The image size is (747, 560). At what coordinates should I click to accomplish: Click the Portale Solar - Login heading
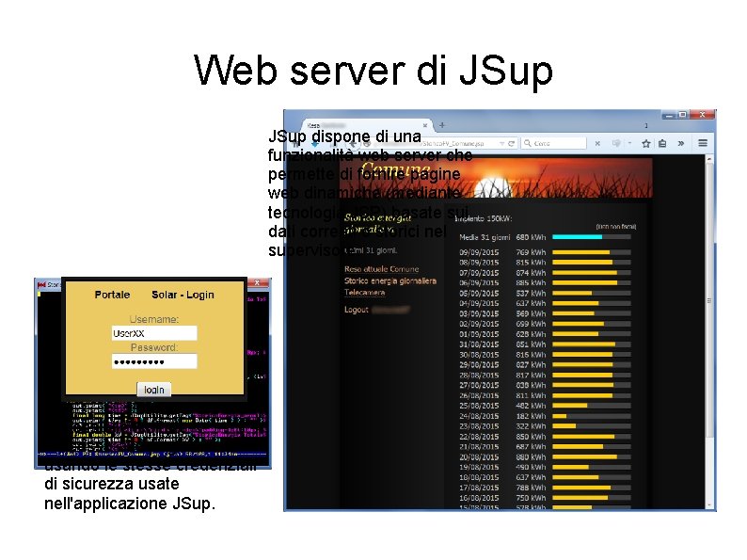pyautogui.click(x=154, y=295)
